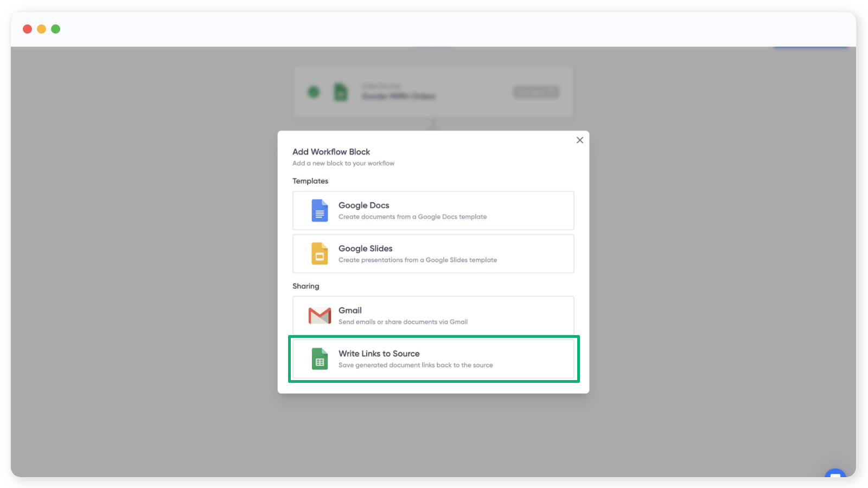Close the Add Workflow Block dialog
This screenshot has width=868, height=488.
[580, 140]
